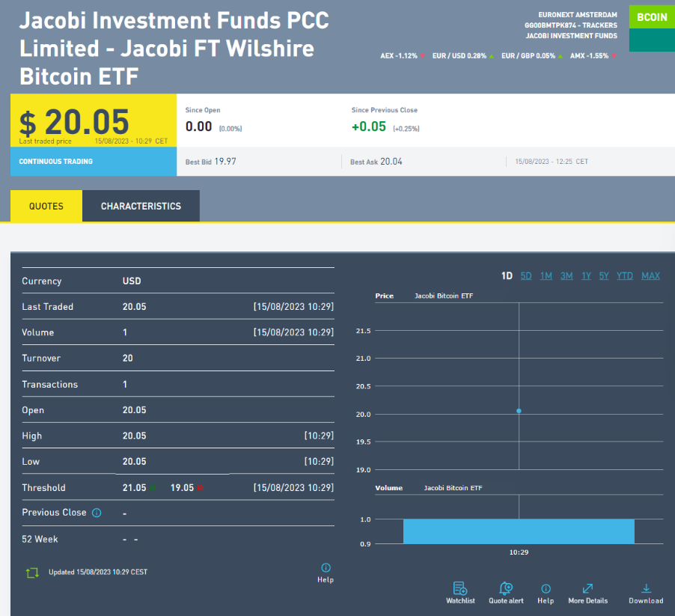
Task: Click Previous Close info icon
Action: [x=96, y=513]
